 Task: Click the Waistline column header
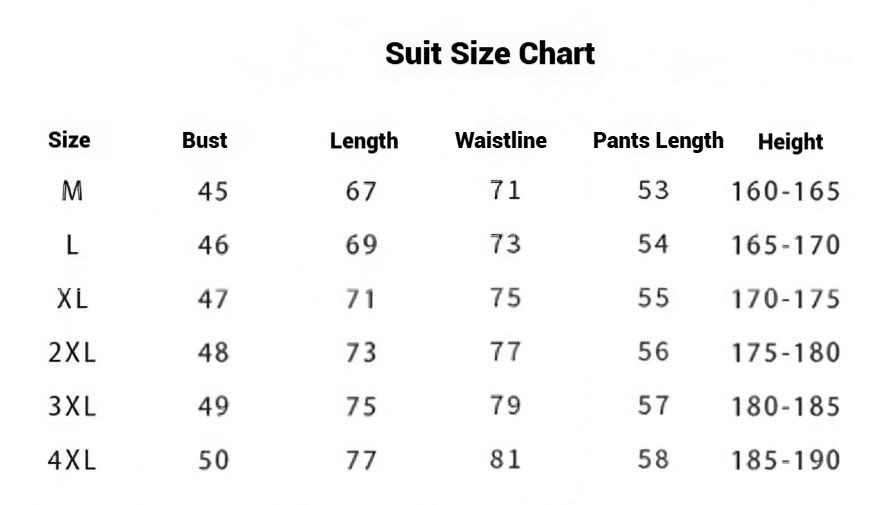click(x=501, y=140)
